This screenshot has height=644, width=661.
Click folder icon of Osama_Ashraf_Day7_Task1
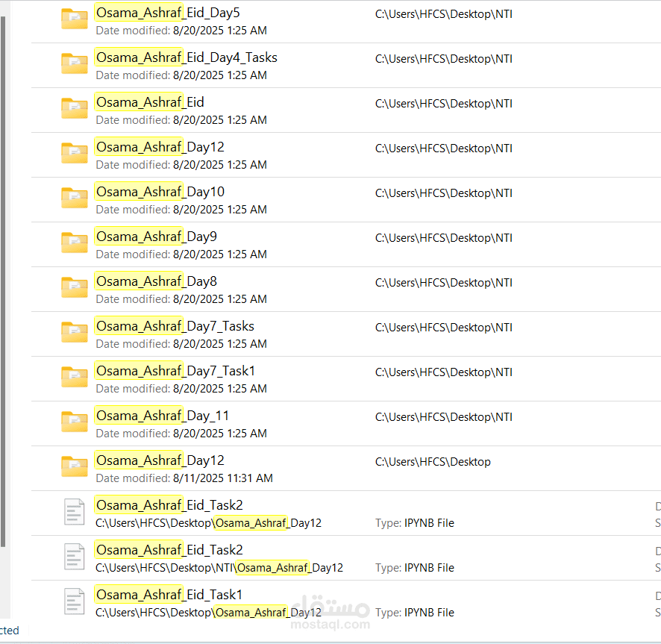point(74,377)
